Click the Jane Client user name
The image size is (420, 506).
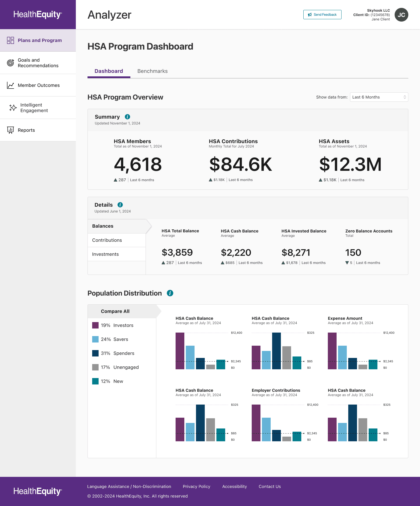click(381, 19)
